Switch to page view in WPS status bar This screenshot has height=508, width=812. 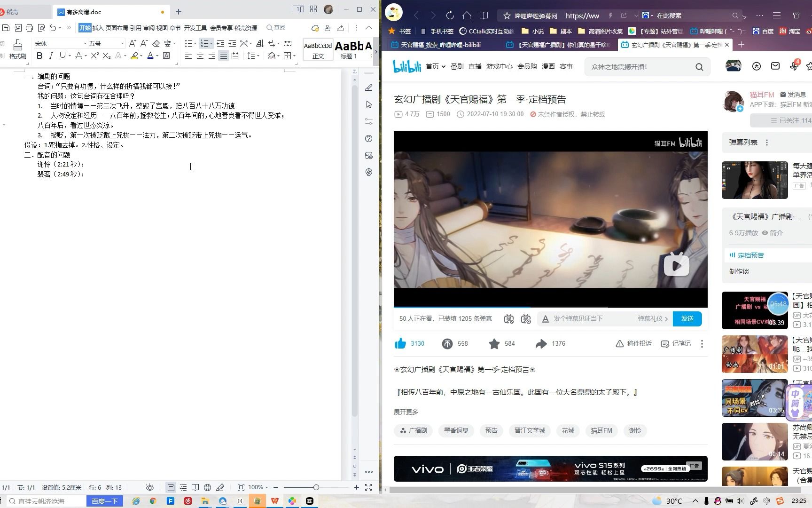click(171, 487)
